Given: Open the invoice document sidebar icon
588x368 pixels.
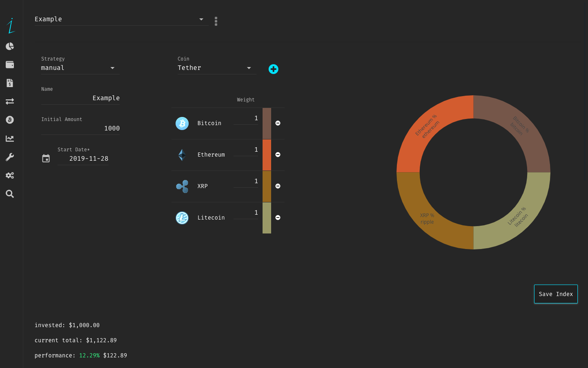Looking at the screenshot, I should pyautogui.click(x=10, y=83).
